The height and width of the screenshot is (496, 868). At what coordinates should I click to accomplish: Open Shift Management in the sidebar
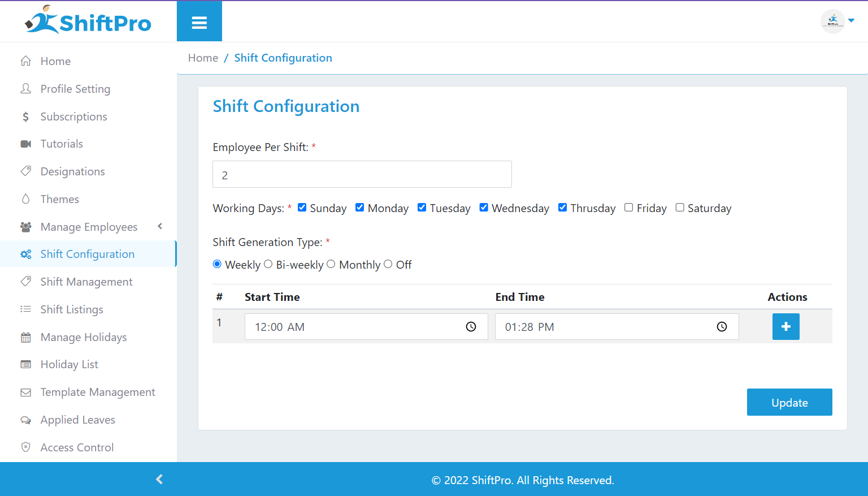(x=86, y=282)
